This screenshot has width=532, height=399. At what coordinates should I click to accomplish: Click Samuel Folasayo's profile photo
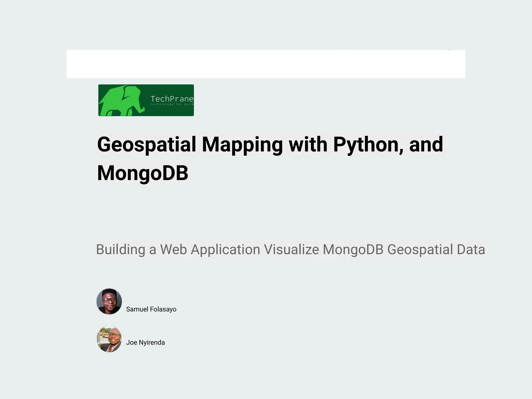point(109,301)
